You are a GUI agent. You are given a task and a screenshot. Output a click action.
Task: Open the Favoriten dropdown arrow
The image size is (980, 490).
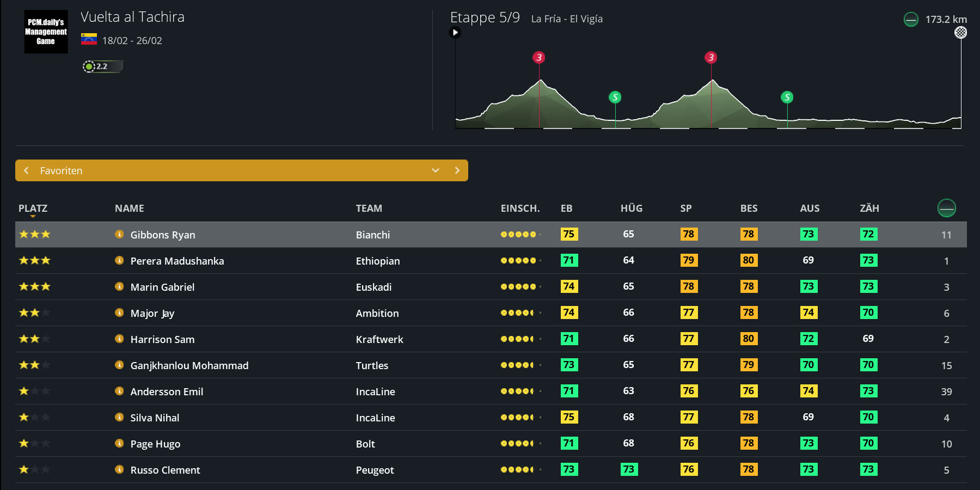tap(436, 170)
